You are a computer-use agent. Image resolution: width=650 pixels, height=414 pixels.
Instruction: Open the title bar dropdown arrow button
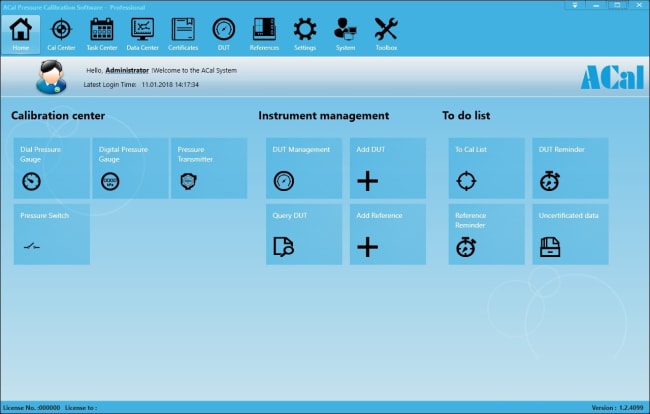tap(575, 5)
